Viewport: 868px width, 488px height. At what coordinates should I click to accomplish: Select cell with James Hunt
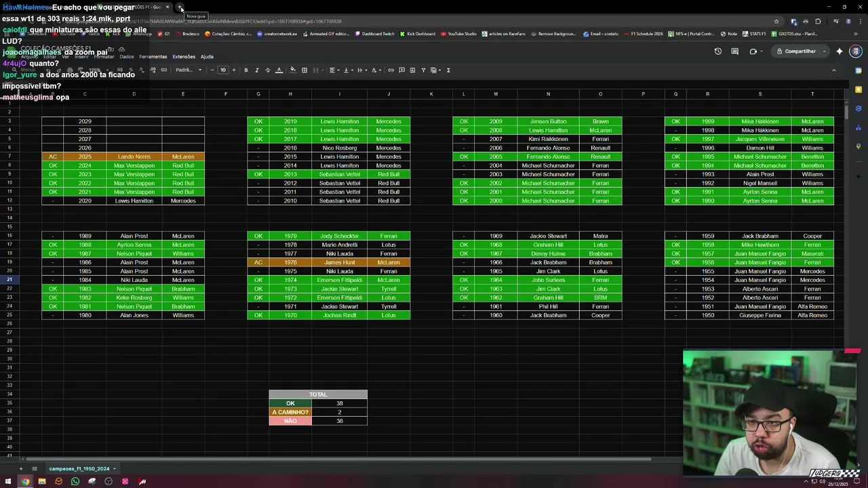(339, 262)
